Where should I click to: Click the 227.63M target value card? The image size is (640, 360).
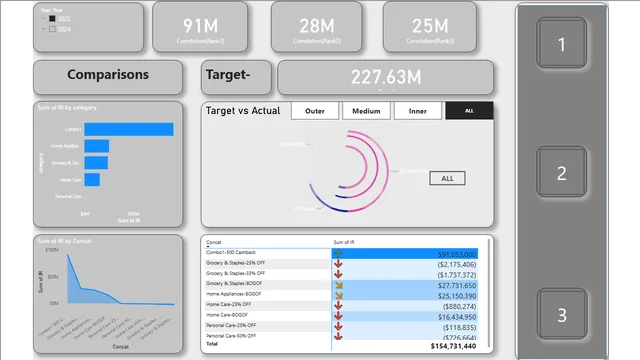click(386, 77)
